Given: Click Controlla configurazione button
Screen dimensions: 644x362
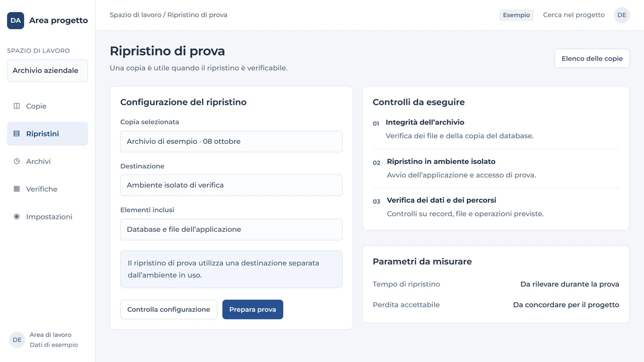Looking at the screenshot, I should (x=169, y=310).
